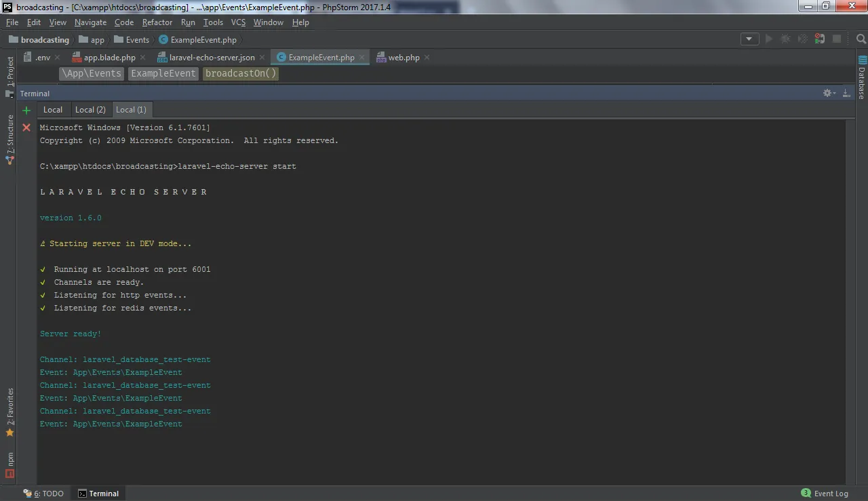Open the Help menu
Screen dimensions: 868x501
click(x=300, y=22)
